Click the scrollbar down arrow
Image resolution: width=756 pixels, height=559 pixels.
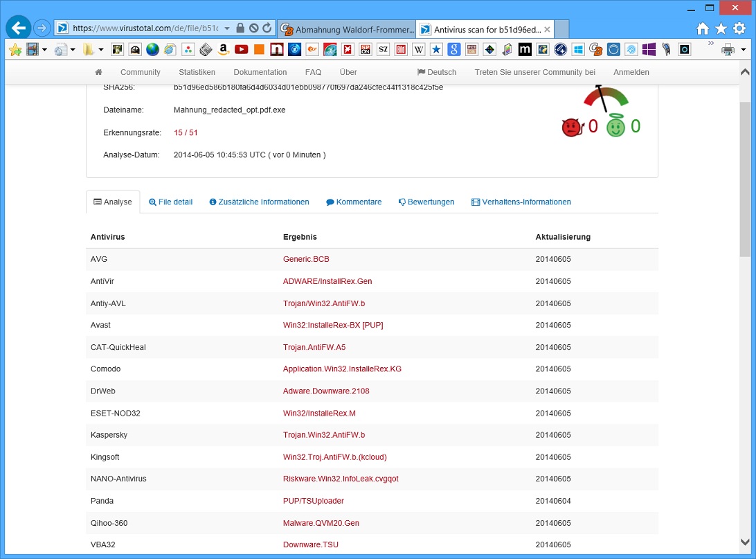(x=745, y=542)
